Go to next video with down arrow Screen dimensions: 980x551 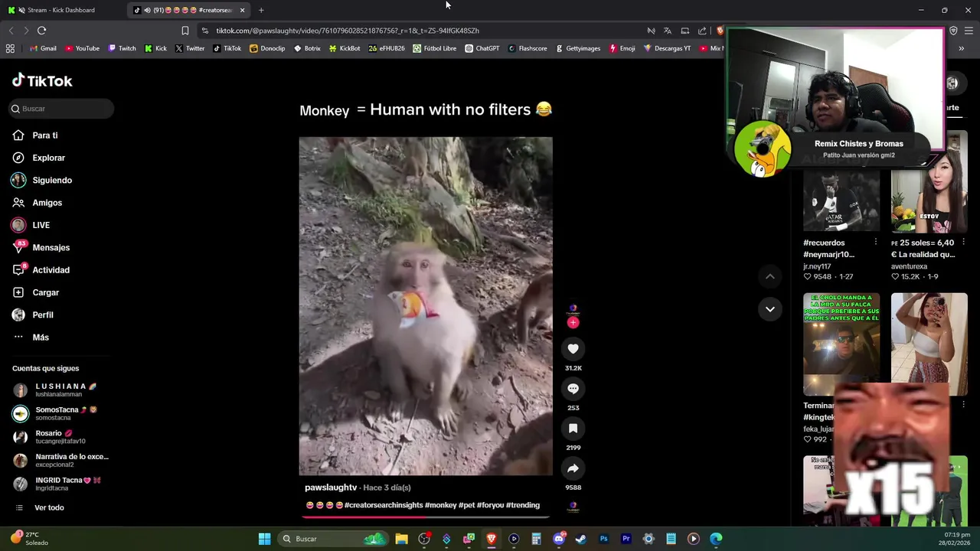click(770, 309)
